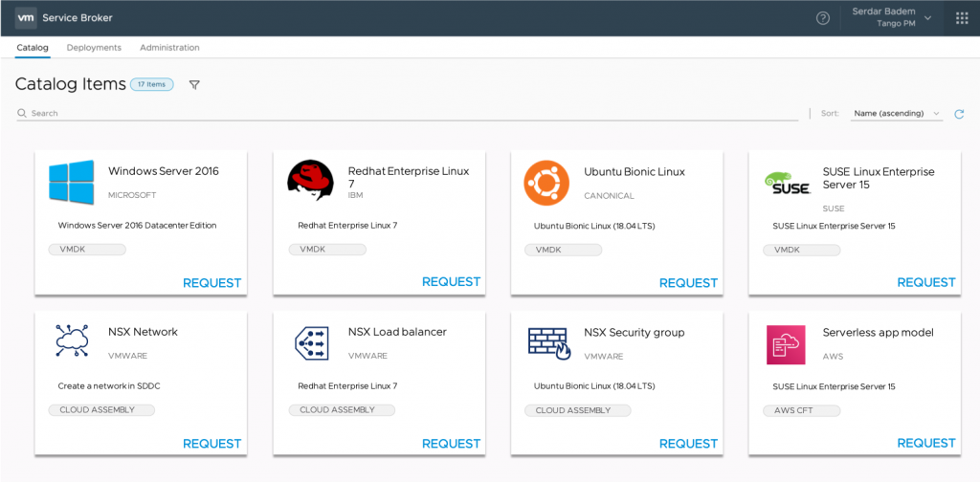
Task: Click CLOUD ASSEMBLY tag on NSX Security group
Action: 577,410
